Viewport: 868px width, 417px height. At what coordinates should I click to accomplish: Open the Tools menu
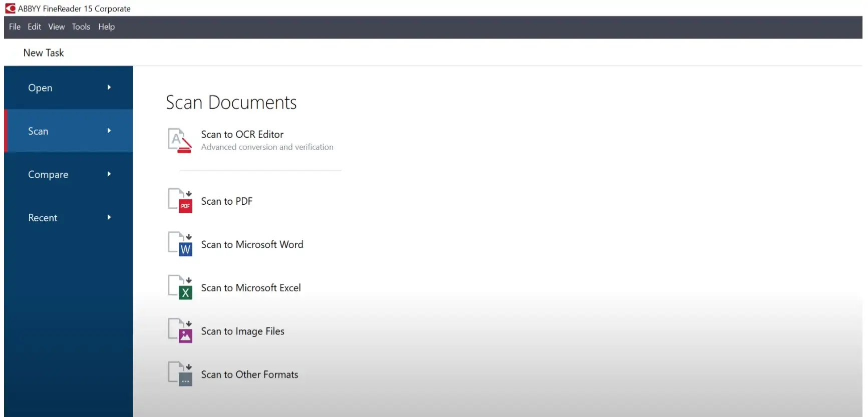point(81,27)
